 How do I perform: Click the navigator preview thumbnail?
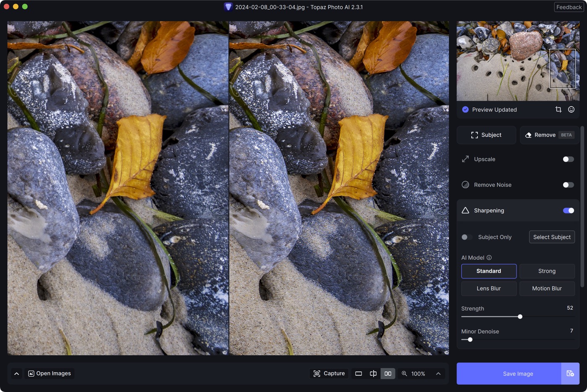coord(518,61)
